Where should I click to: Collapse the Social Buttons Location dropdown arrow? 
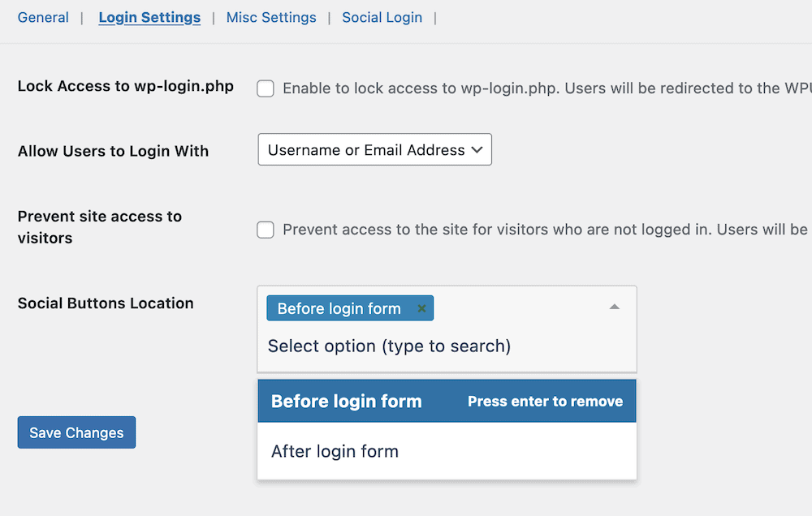coord(614,307)
